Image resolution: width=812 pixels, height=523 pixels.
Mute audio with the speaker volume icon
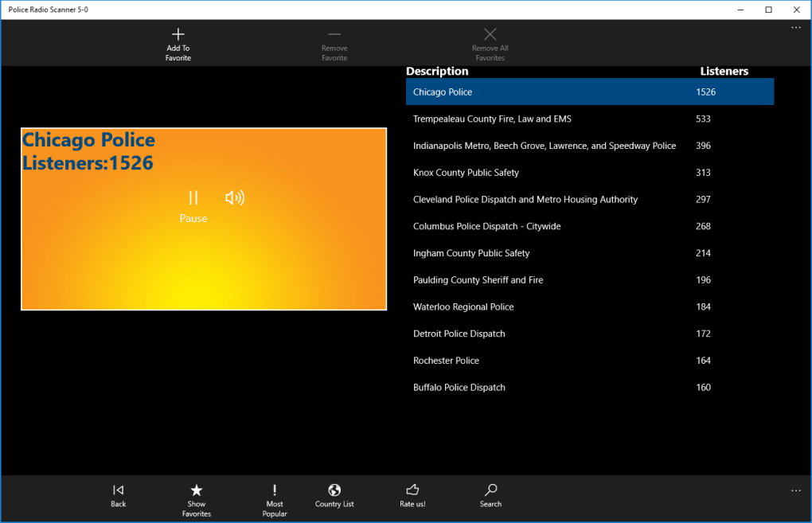pos(235,198)
